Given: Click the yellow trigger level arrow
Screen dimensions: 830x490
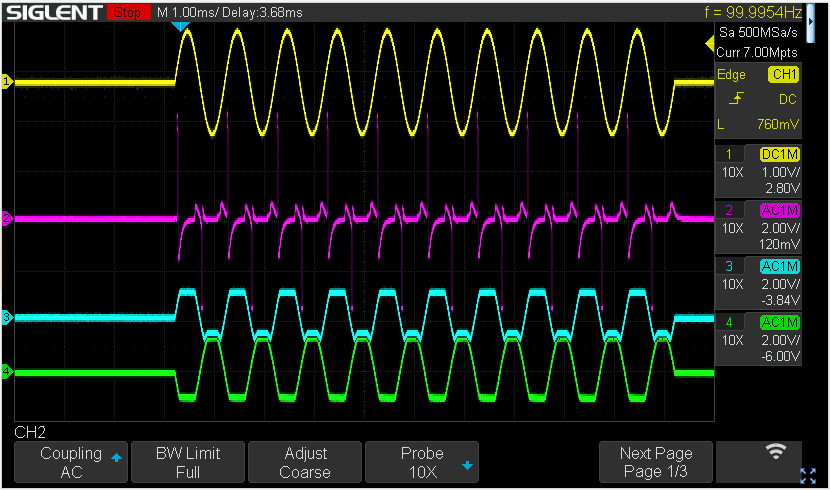Looking at the screenshot, I should (710, 44).
